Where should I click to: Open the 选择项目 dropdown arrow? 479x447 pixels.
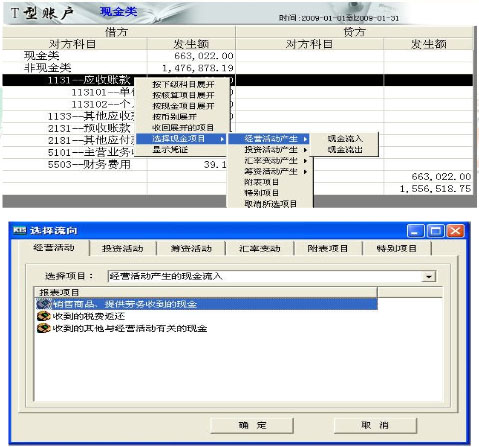[429, 276]
